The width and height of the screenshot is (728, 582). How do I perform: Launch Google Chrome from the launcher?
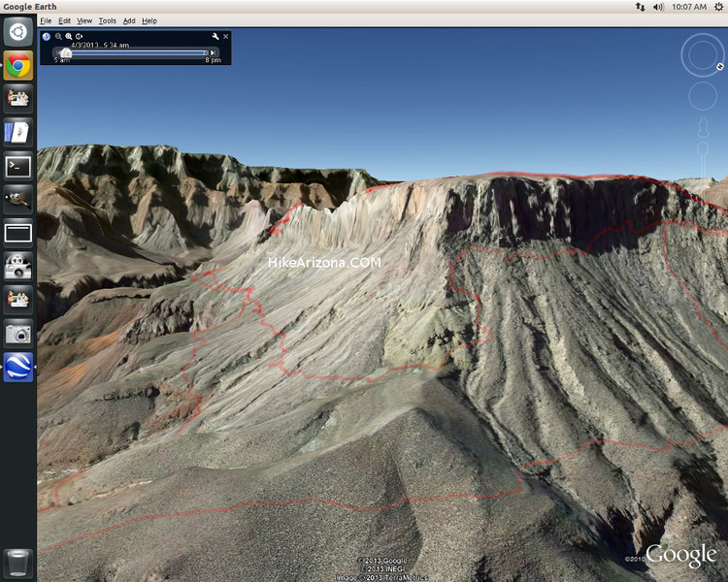pos(18,65)
